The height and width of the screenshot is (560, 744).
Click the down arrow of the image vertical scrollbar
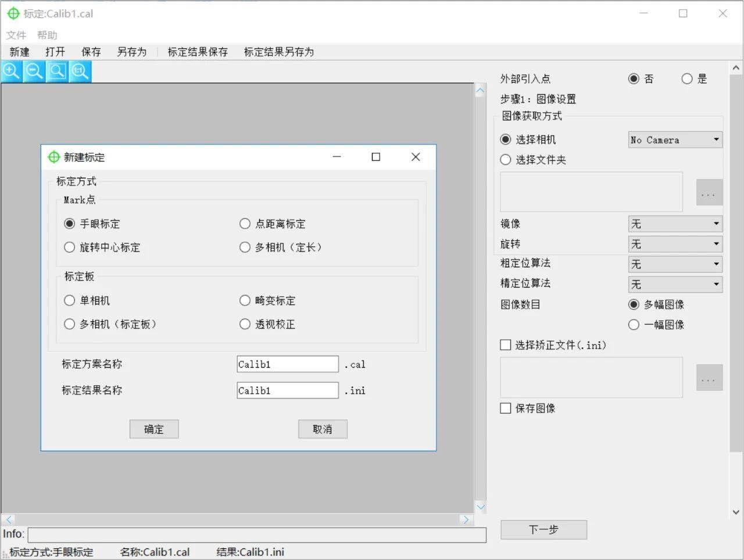point(480,507)
